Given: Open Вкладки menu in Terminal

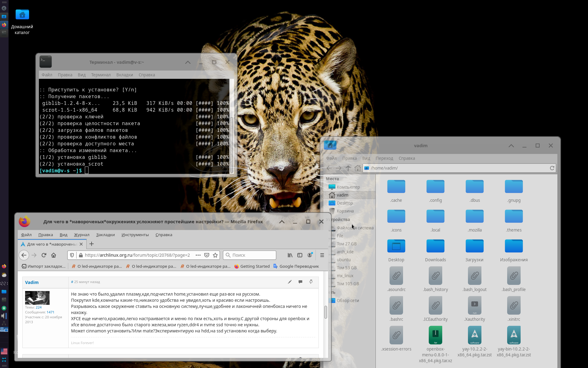Looking at the screenshot, I should point(124,75).
